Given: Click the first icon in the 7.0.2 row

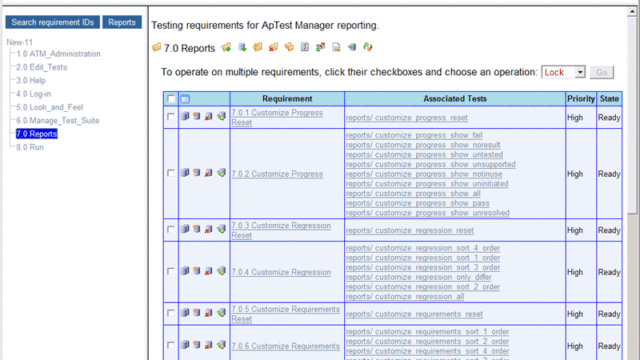Looking at the screenshot, I should tap(185, 173).
